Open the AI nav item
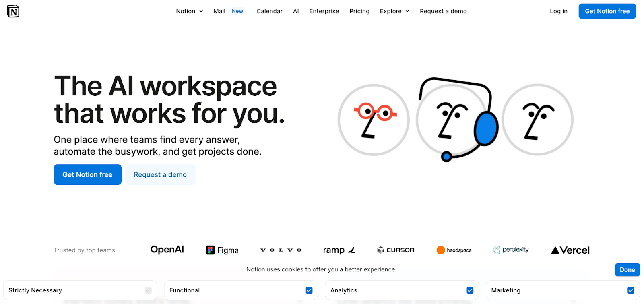This screenshot has height=304, width=644. (x=296, y=11)
